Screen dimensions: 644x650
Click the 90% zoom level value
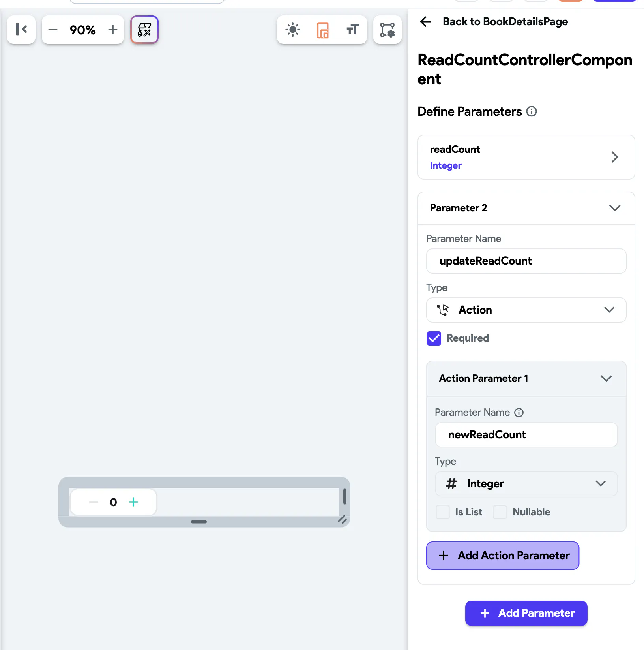(x=83, y=30)
